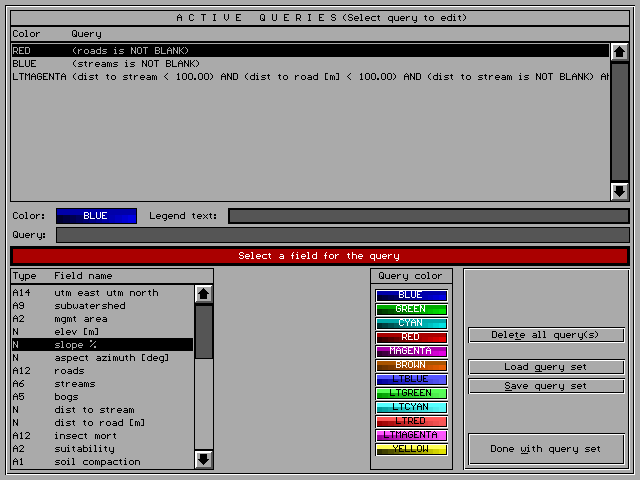Choose RED query color swatch
The width and height of the screenshot is (640, 480).
click(x=411, y=337)
